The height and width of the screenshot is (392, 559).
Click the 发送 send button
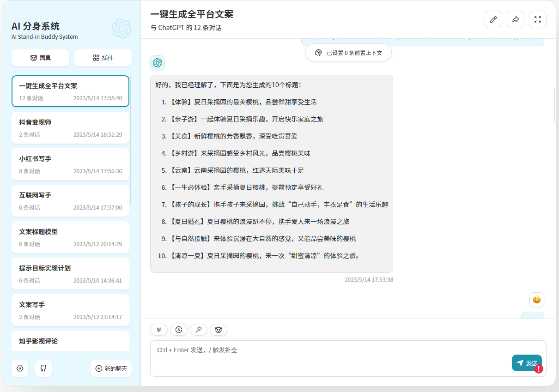(x=526, y=363)
